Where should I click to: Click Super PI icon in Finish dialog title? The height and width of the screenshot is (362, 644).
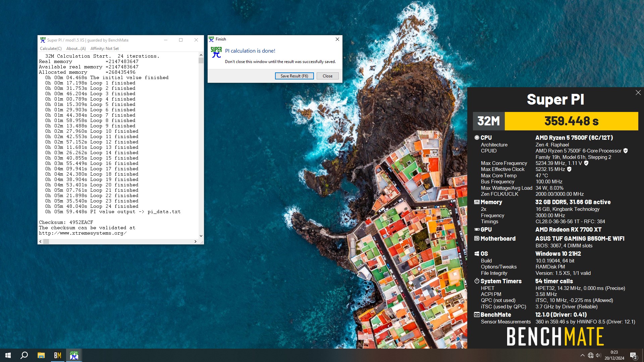[211, 39]
